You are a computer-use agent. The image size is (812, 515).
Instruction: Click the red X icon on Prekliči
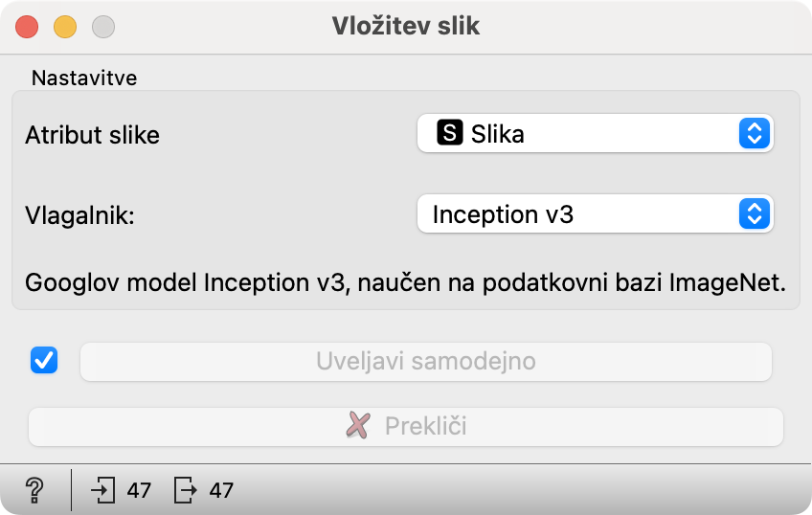(358, 425)
